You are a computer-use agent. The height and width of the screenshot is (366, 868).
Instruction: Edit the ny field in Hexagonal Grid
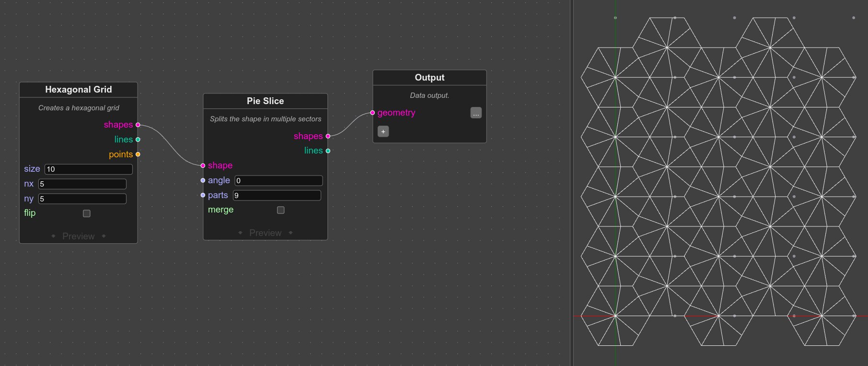82,199
